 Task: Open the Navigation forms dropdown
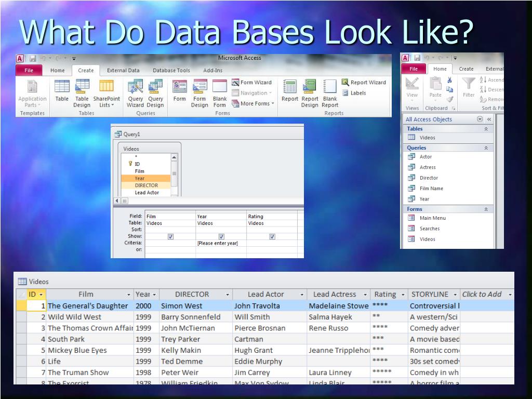pyautogui.click(x=252, y=93)
